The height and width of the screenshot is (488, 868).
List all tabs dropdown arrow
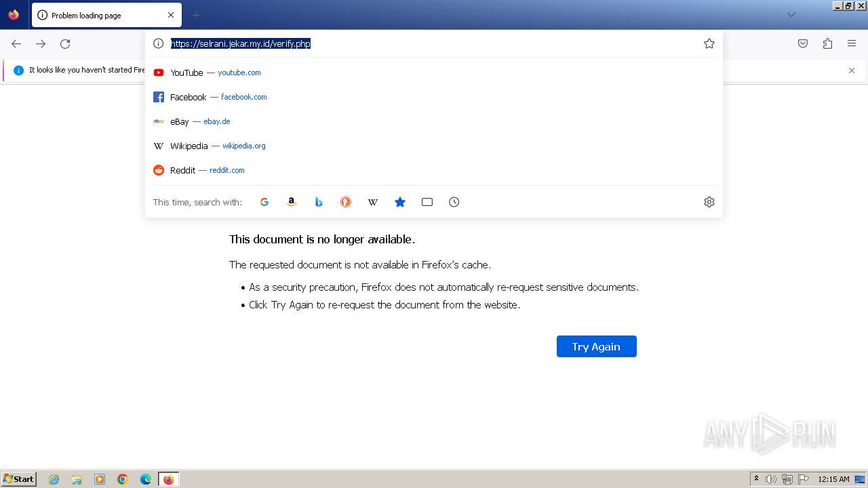(x=791, y=15)
